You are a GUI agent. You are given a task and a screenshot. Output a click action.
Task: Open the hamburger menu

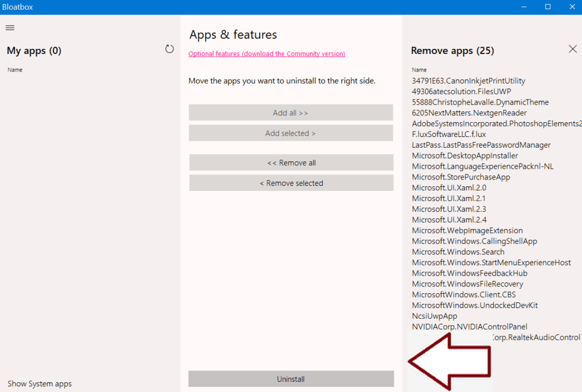pyautogui.click(x=10, y=28)
